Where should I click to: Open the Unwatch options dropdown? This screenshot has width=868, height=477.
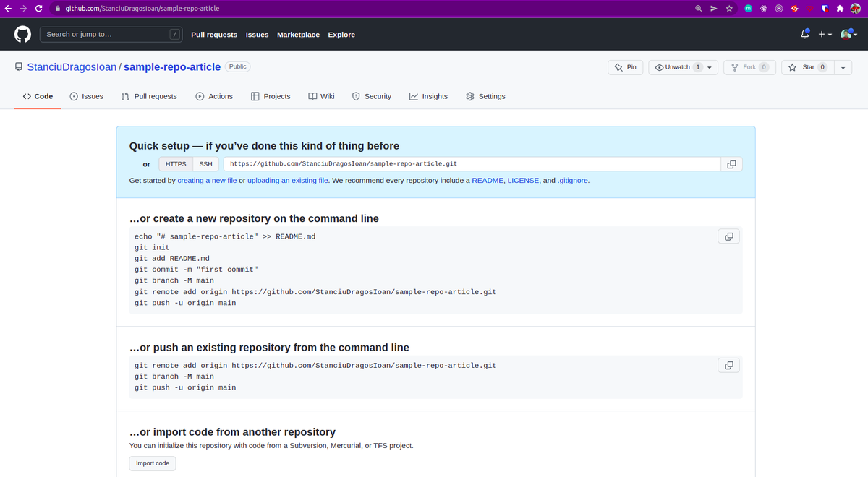[x=710, y=66]
